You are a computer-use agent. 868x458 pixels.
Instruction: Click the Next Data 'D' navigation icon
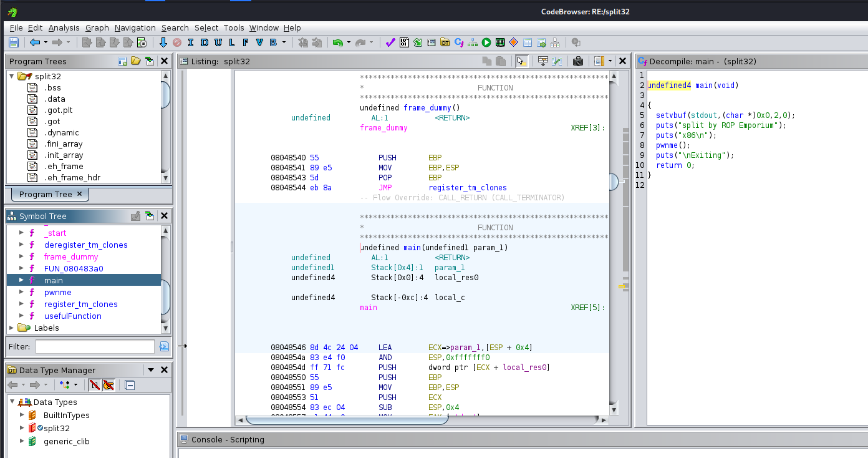pyautogui.click(x=204, y=42)
